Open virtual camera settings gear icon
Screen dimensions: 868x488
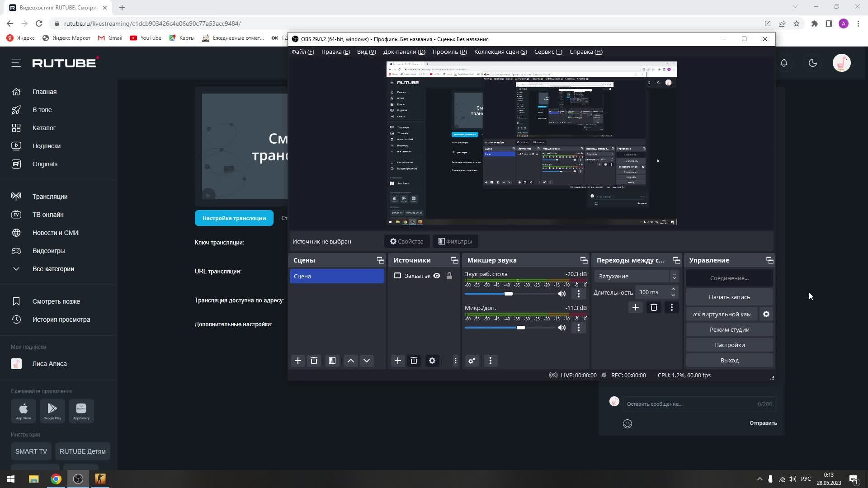766,314
